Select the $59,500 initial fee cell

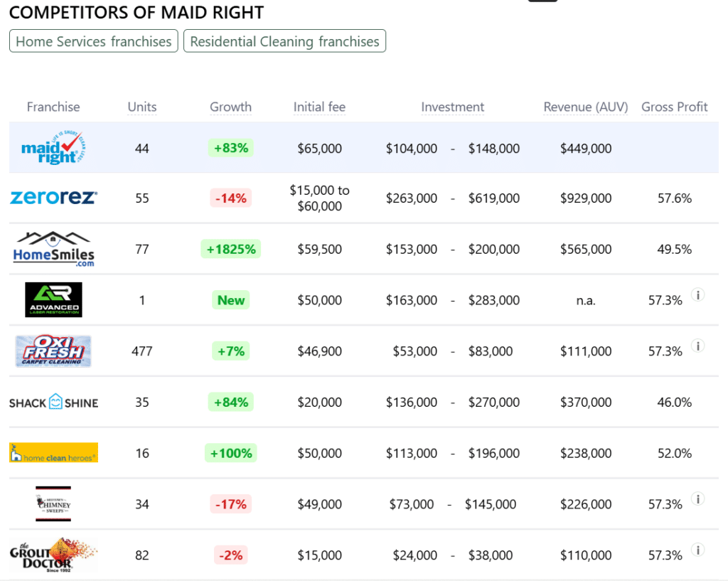click(319, 250)
